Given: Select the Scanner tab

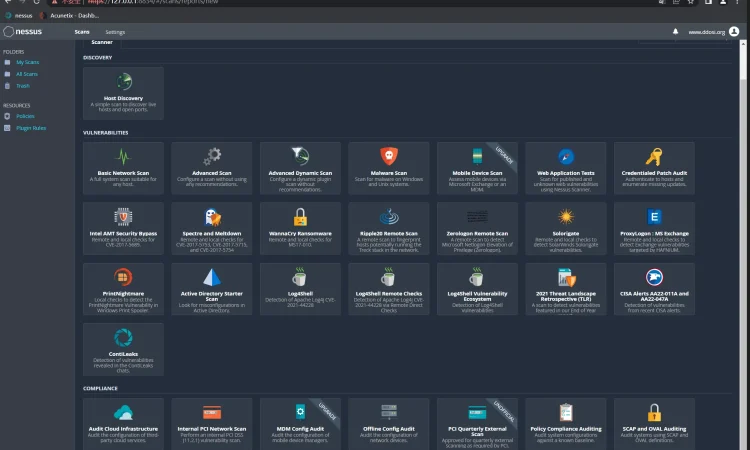Looking at the screenshot, I should tap(102, 42).
